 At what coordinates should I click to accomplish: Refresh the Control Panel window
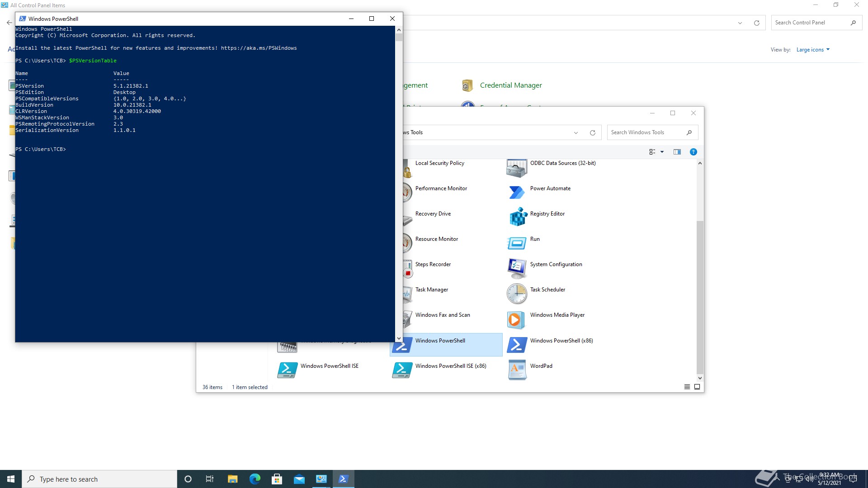[756, 23]
